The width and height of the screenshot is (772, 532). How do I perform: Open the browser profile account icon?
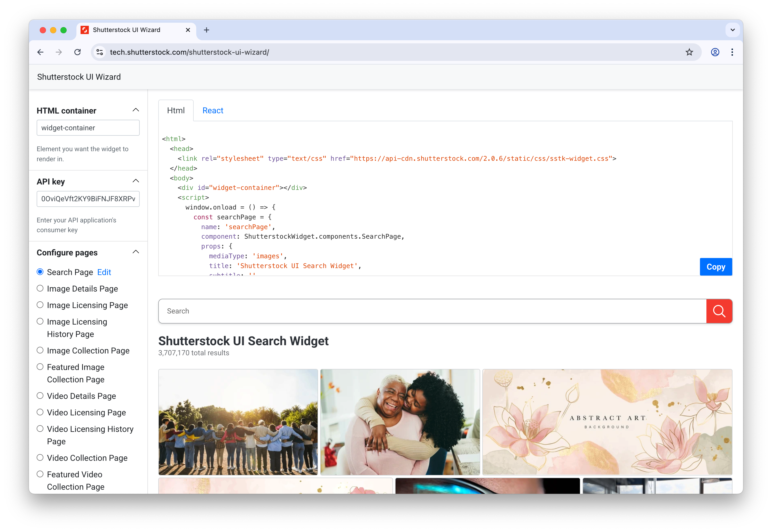click(715, 52)
